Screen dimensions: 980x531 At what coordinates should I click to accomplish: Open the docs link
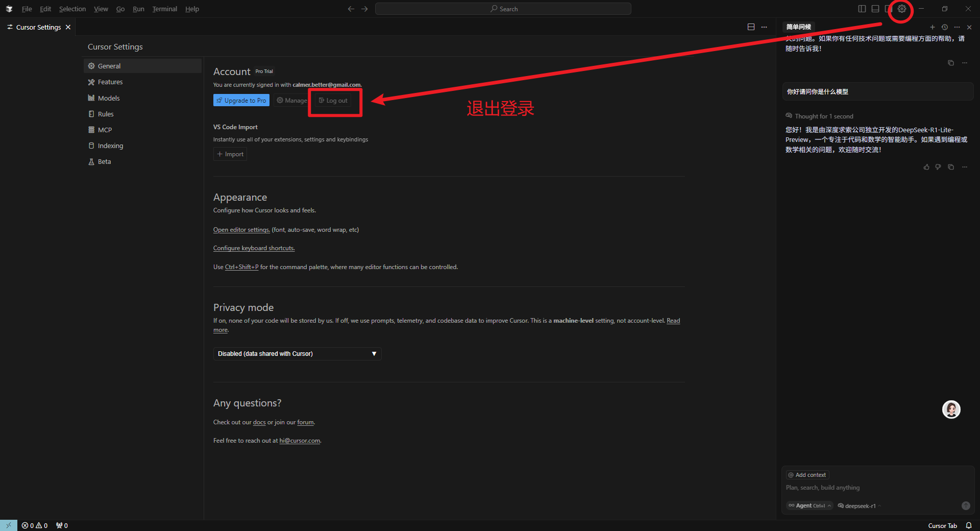[x=259, y=422]
